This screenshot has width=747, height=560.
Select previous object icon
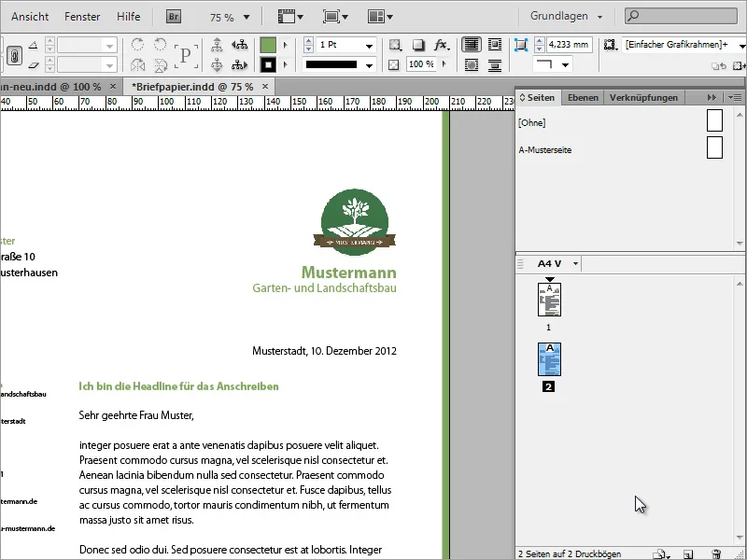point(240,45)
